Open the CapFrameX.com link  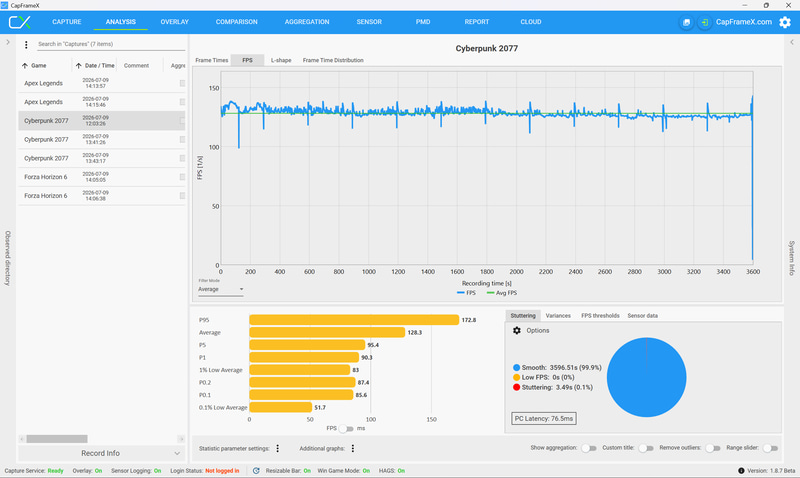coord(743,22)
